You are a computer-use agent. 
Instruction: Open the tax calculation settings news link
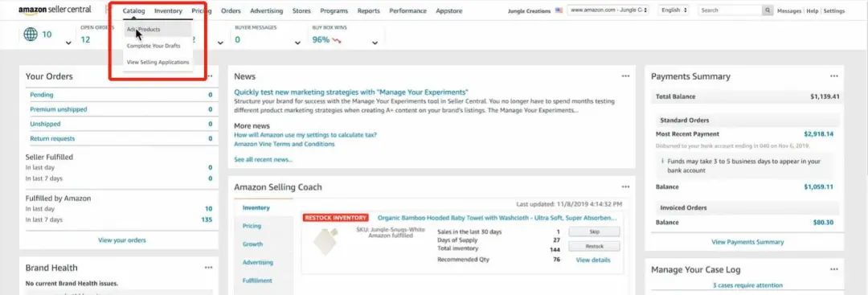pos(305,135)
